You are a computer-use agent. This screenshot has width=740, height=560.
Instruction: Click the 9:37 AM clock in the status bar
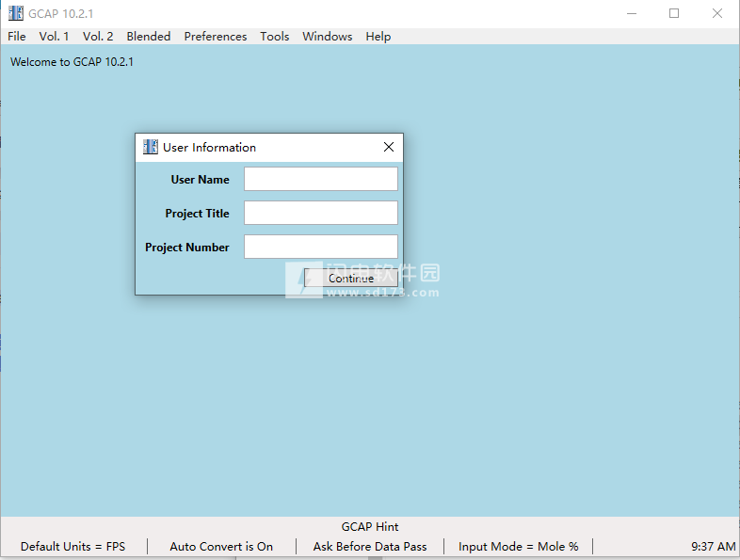pos(713,546)
